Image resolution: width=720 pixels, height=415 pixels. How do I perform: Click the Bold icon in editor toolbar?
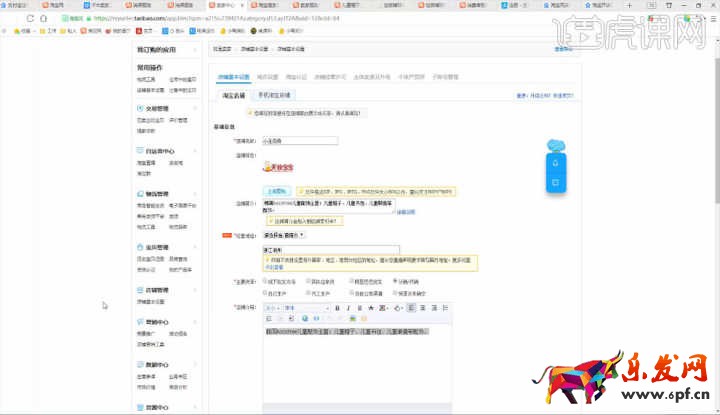[x=336, y=308]
